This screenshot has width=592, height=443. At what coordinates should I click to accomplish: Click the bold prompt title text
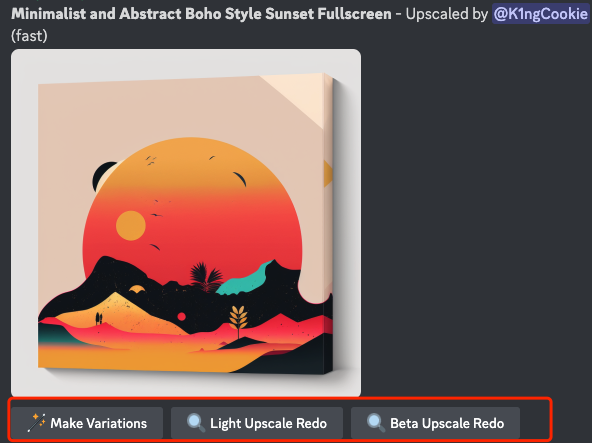(x=201, y=14)
